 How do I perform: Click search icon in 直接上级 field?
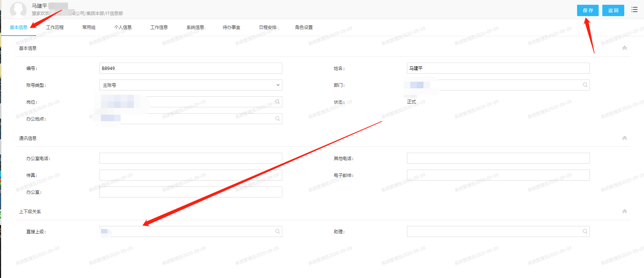click(x=278, y=231)
